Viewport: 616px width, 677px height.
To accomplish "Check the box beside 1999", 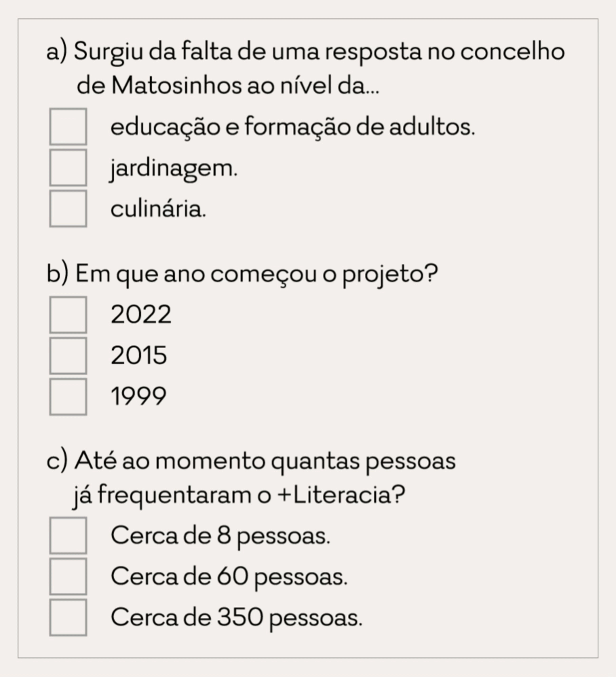I will click(x=68, y=396).
